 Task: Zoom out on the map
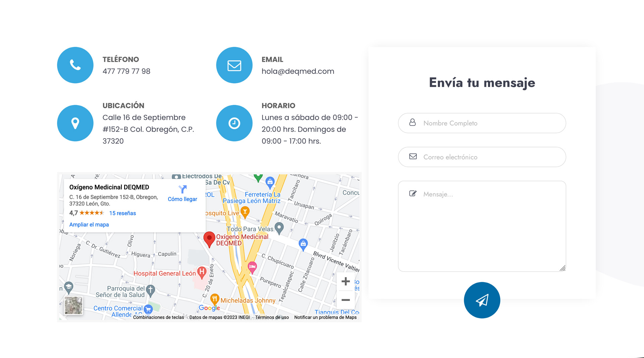tap(345, 300)
